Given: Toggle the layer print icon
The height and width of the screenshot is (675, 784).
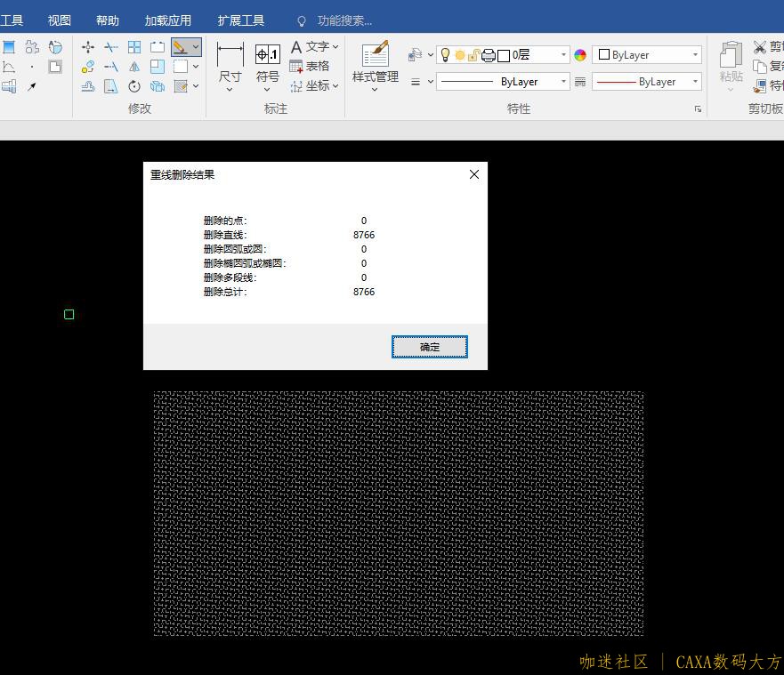Looking at the screenshot, I should pos(488,55).
